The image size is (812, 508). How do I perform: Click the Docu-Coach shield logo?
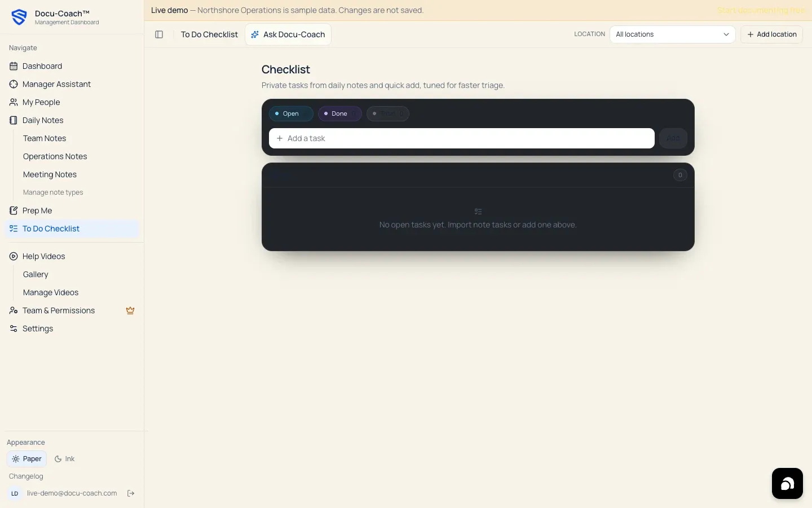pos(19,17)
